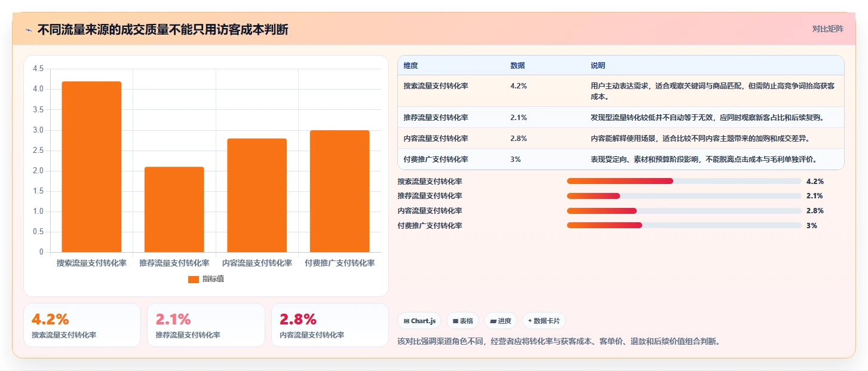Click the x-axis label 搜索流量支付转化率
This screenshot has height=371, width=868.
(91, 263)
